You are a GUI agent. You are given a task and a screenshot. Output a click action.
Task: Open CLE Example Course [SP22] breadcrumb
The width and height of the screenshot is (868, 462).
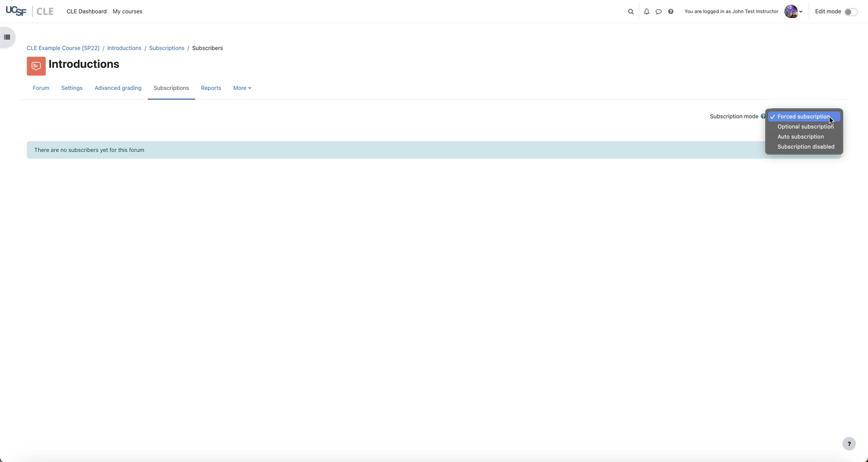point(63,48)
